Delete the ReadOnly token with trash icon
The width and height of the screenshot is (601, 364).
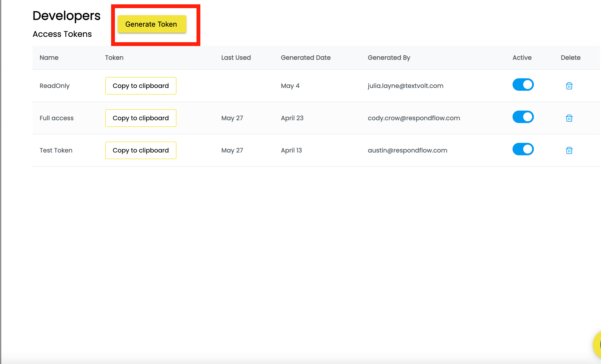point(569,86)
